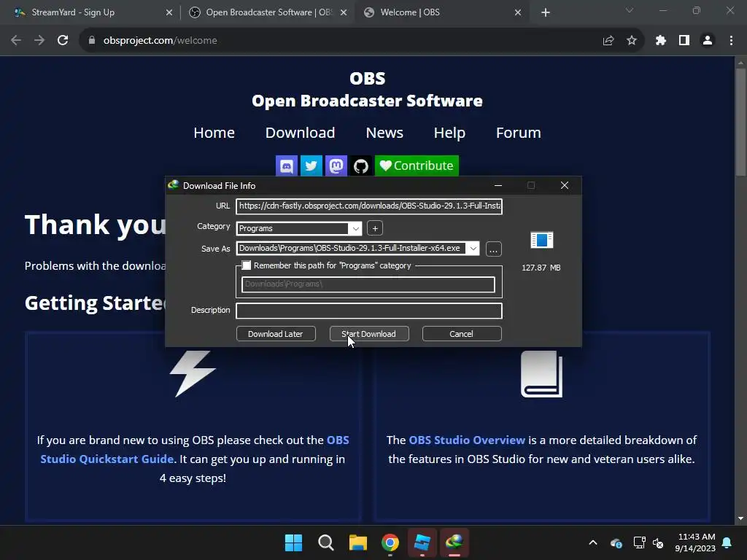The height and width of the screenshot is (560, 747).
Task: Expand the Save As path dropdown
Action: tap(473, 249)
